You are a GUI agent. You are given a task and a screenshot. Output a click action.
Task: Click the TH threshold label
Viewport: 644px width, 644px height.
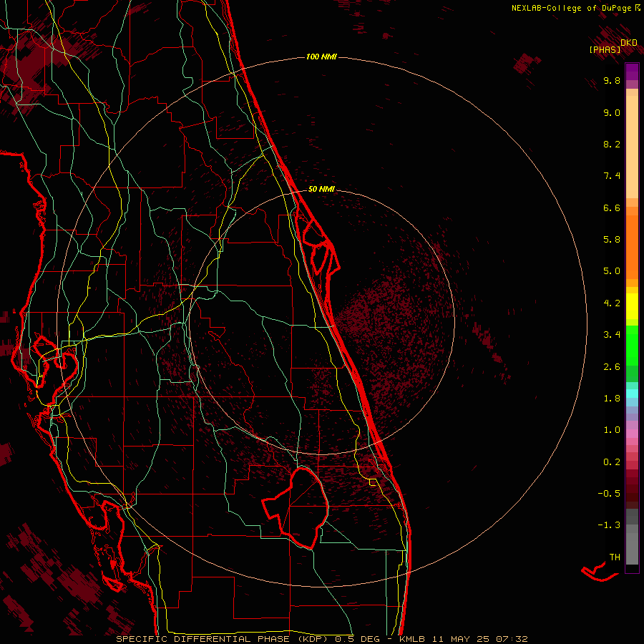[x=615, y=557]
